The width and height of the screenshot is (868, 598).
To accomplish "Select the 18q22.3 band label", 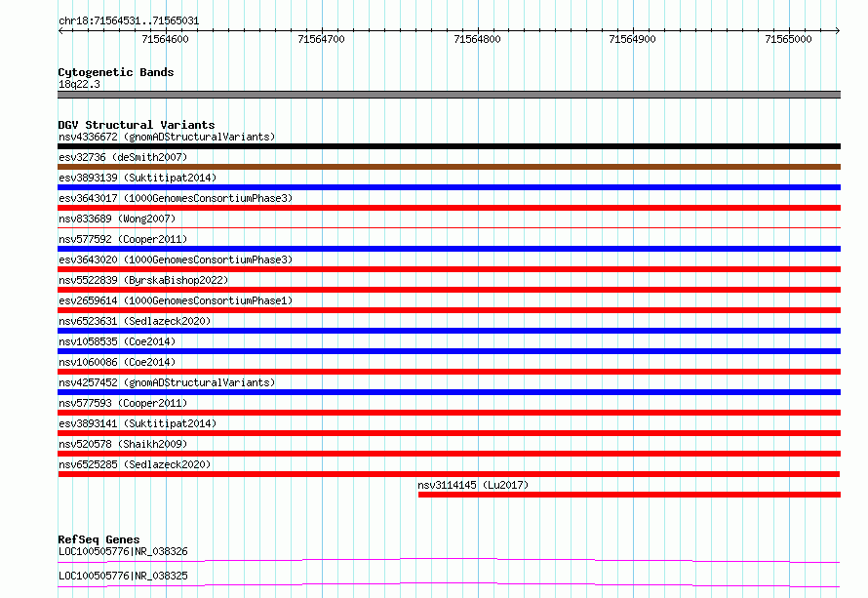I will [79, 84].
